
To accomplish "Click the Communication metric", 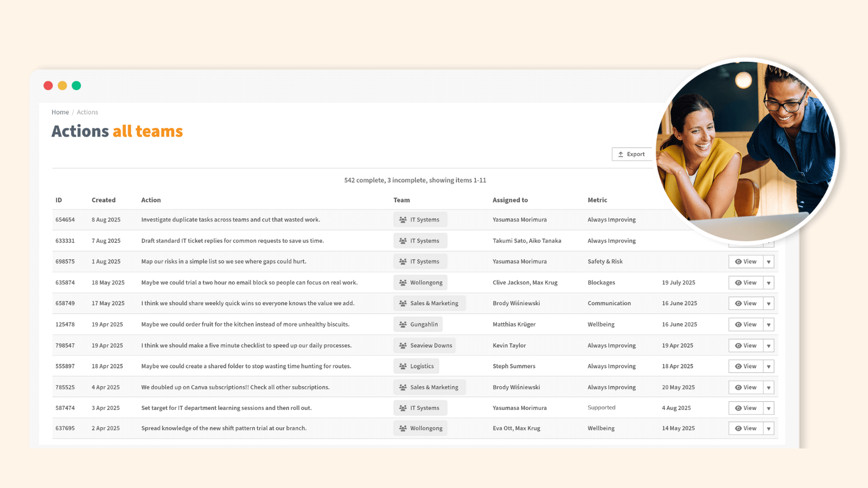I will click(x=609, y=303).
